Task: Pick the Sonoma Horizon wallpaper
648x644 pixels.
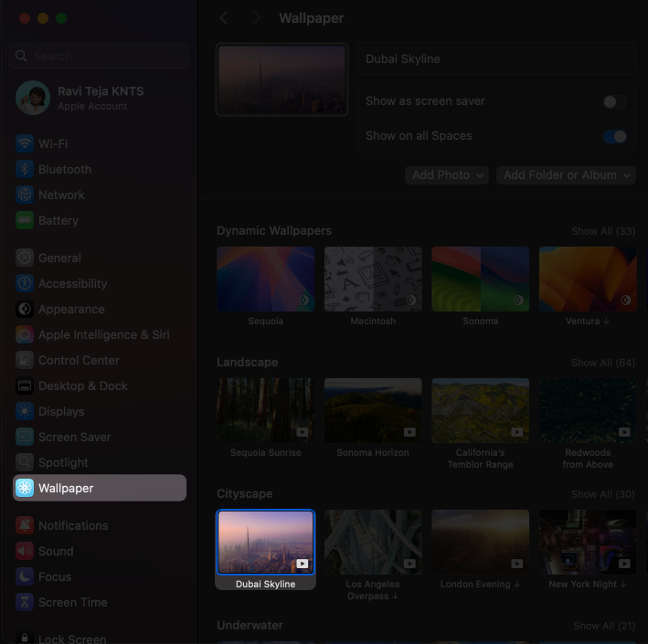Action: coord(373,410)
